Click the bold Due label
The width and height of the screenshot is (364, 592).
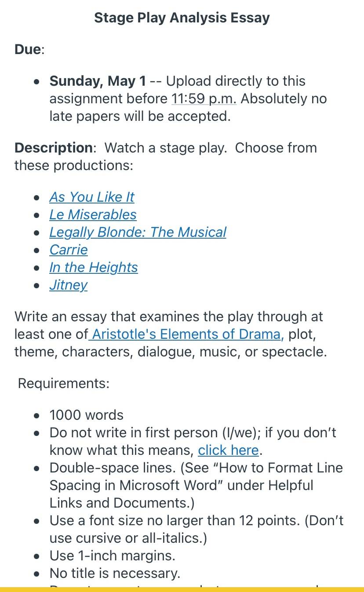point(28,49)
